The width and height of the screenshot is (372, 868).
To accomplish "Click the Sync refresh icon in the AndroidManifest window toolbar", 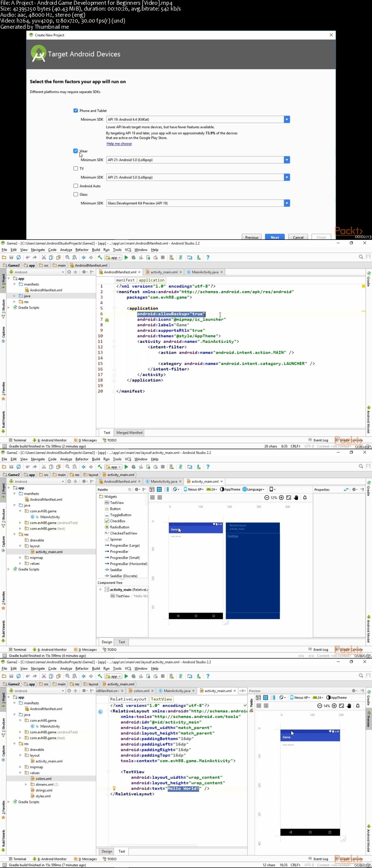I will pos(19,257).
